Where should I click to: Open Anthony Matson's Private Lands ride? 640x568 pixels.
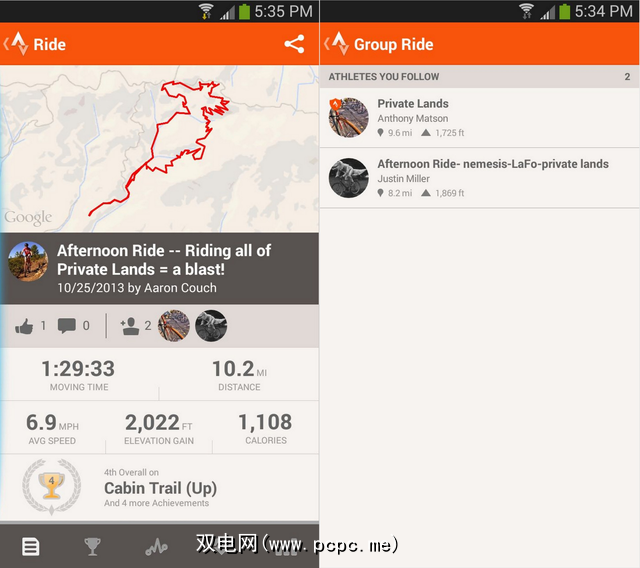tap(480, 118)
